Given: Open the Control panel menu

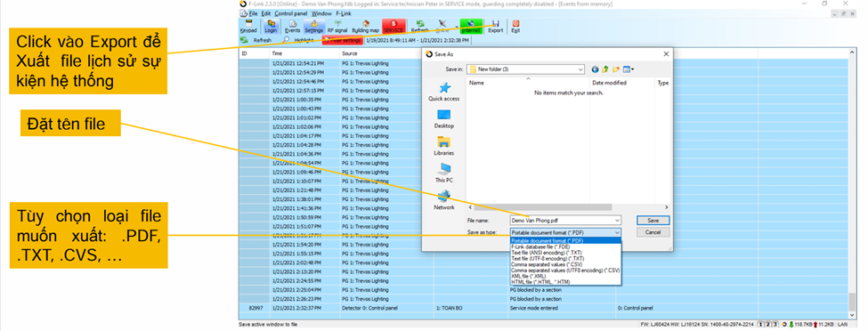Looking at the screenshot, I should [x=290, y=13].
